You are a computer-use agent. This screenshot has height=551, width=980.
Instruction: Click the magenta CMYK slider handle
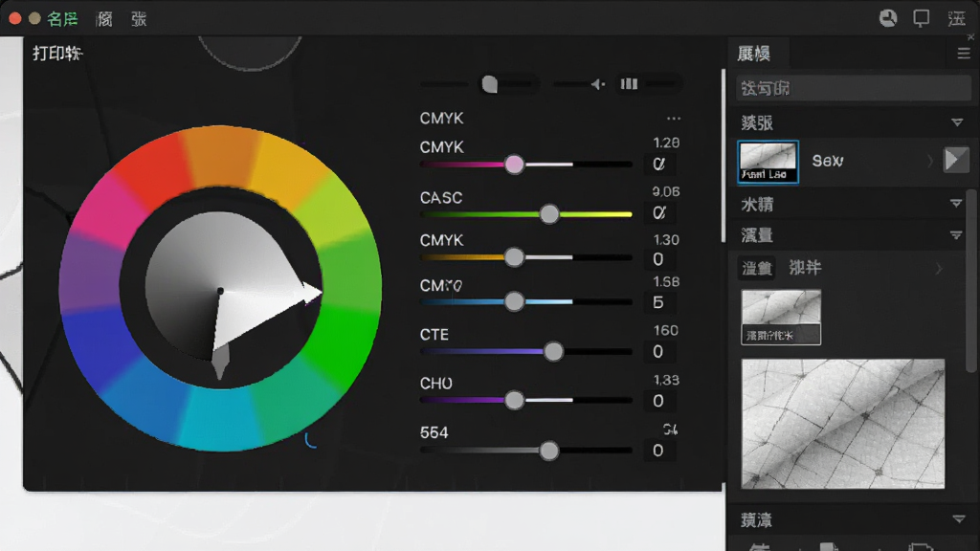(x=514, y=165)
